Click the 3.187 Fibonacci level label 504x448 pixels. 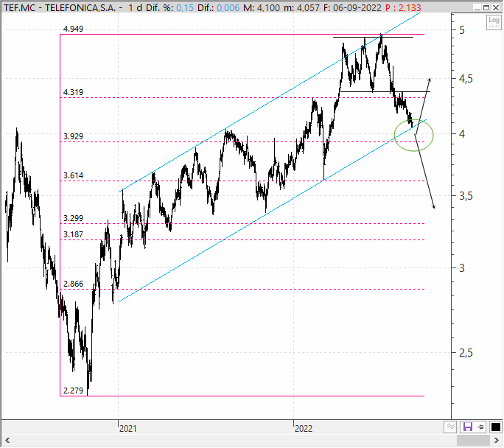(x=73, y=234)
